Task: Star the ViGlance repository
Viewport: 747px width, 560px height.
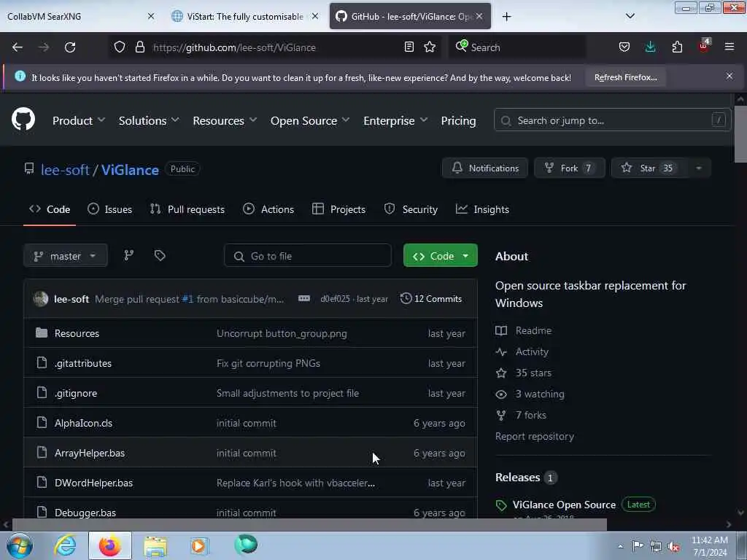Action: [649, 168]
